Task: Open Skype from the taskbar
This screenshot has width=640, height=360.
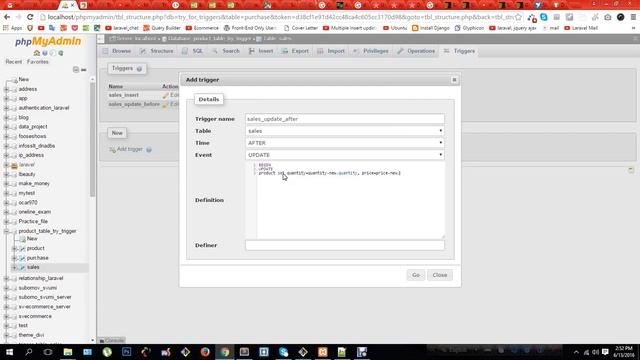Action: [283, 352]
